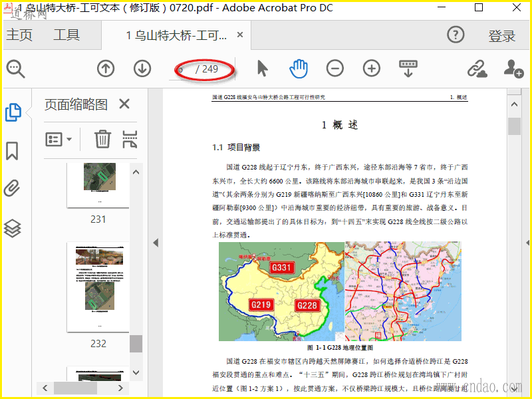
Task: Collapse the left navigation pane arrow
Action: (156, 243)
